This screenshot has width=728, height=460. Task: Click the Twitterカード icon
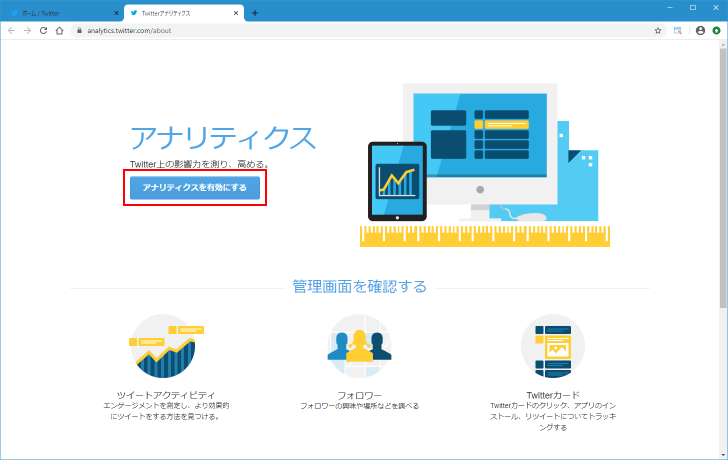point(553,346)
